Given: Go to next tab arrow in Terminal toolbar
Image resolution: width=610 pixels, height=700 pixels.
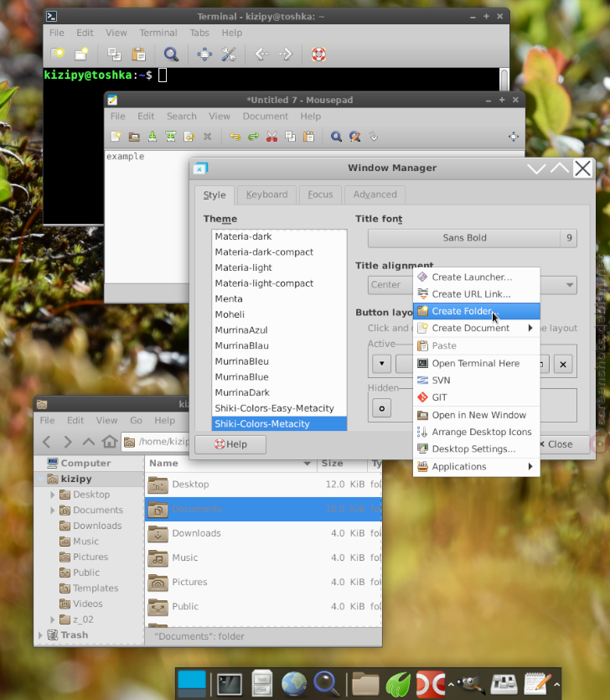Looking at the screenshot, I should 286,54.
